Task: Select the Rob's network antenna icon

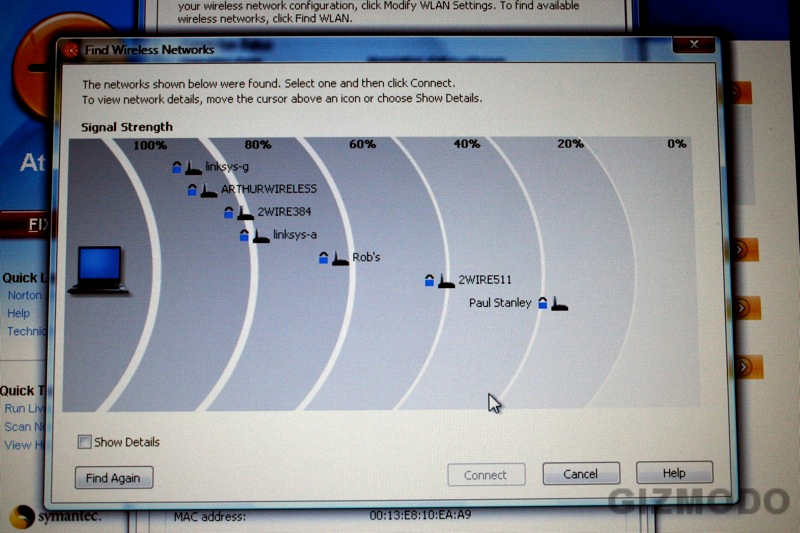Action: tap(340, 258)
